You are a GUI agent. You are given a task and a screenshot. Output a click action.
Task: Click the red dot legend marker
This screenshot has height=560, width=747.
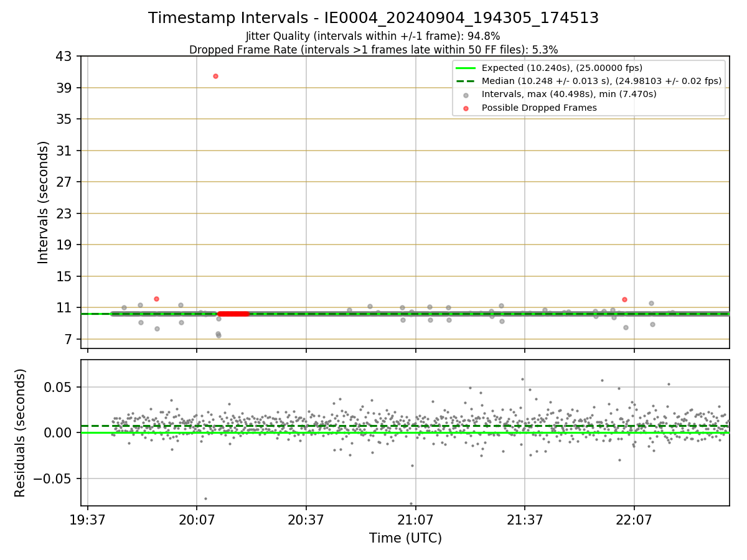[x=466, y=108]
